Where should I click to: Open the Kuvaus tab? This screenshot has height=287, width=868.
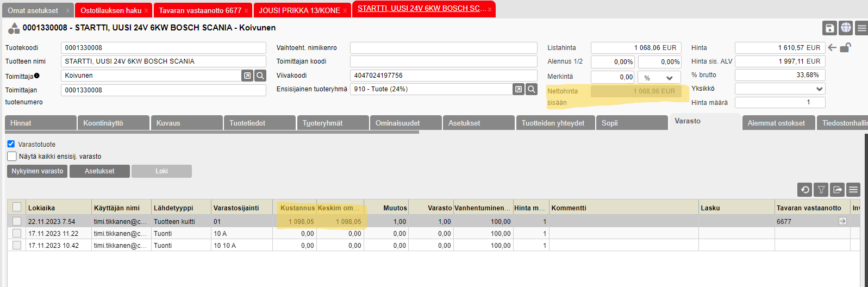[186, 123]
